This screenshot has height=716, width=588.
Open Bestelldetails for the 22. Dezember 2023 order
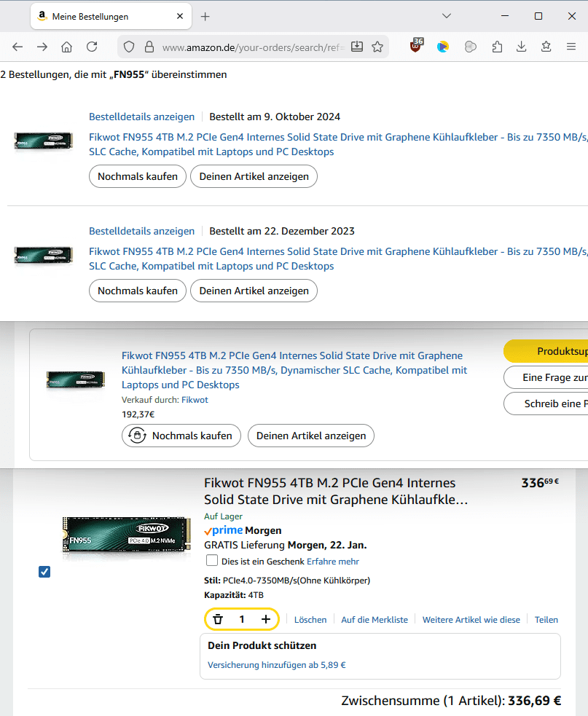click(x=141, y=231)
